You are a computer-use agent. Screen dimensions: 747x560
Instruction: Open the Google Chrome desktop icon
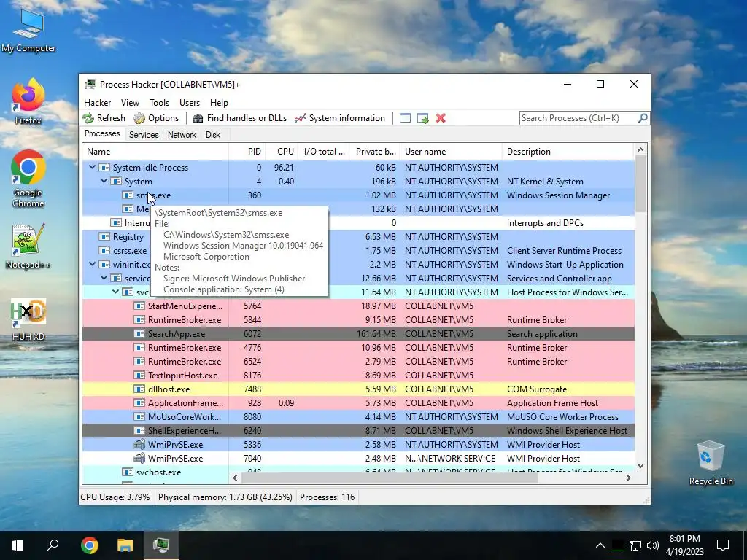(28, 179)
